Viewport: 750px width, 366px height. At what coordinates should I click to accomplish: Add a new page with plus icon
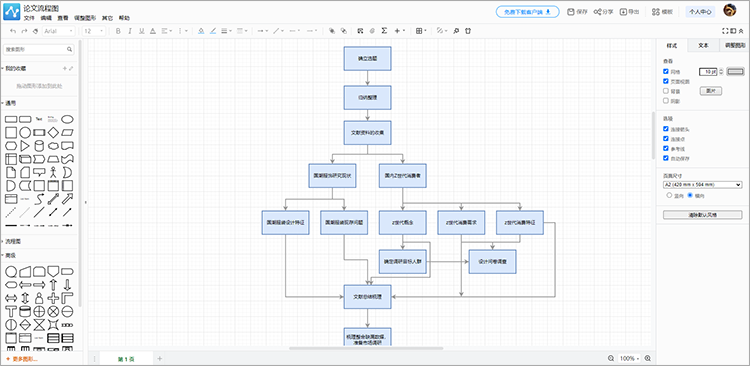pos(160,358)
